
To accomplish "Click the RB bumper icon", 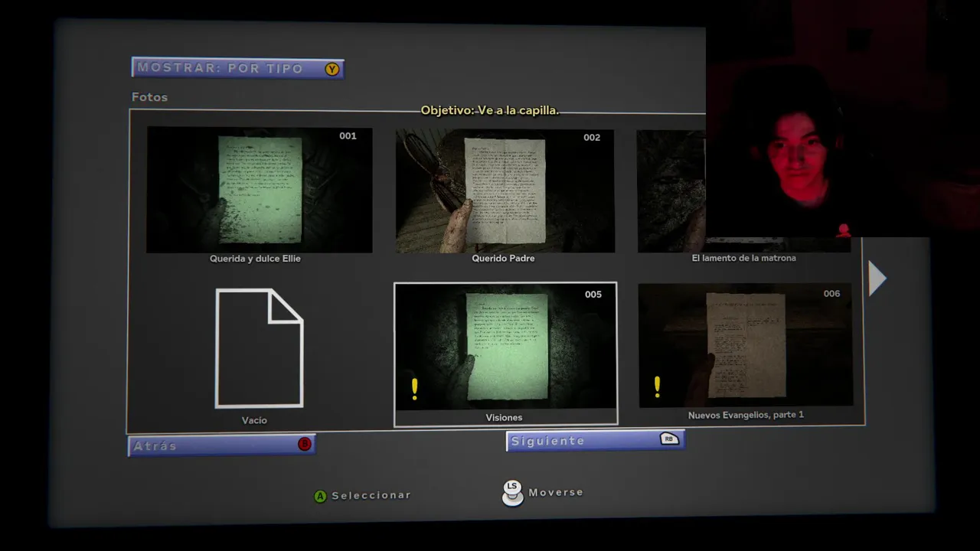I will (669, 439).
